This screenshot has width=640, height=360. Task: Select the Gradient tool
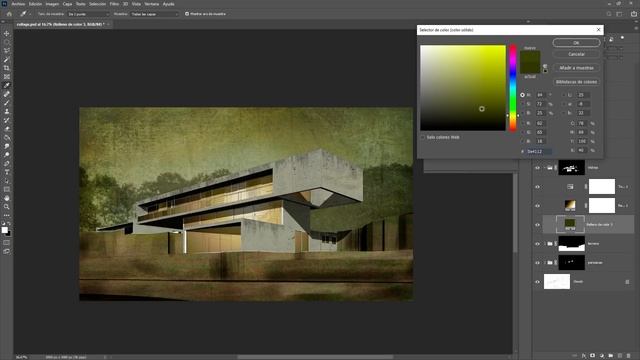point(7,138)
